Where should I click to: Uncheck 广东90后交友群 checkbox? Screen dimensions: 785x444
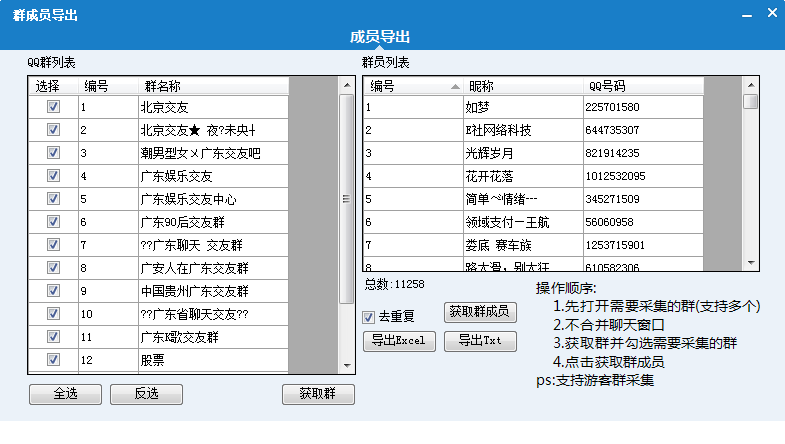(53, 222)
